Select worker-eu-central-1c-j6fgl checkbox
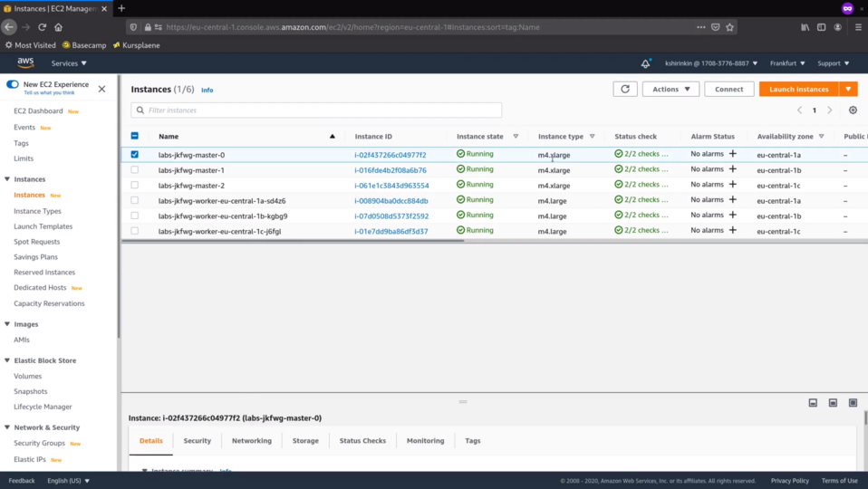The height and width of the screenshot is (489, 868). coord(134,231)
